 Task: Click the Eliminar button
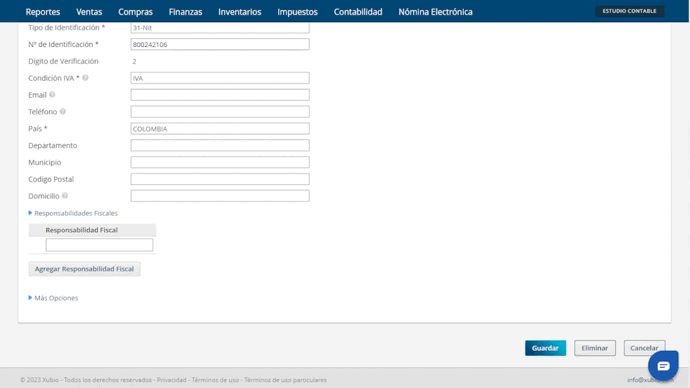point(595,348)
